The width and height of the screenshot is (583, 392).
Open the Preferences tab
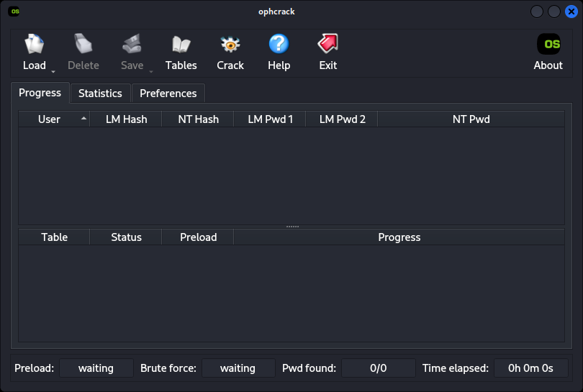coord(168,94)
